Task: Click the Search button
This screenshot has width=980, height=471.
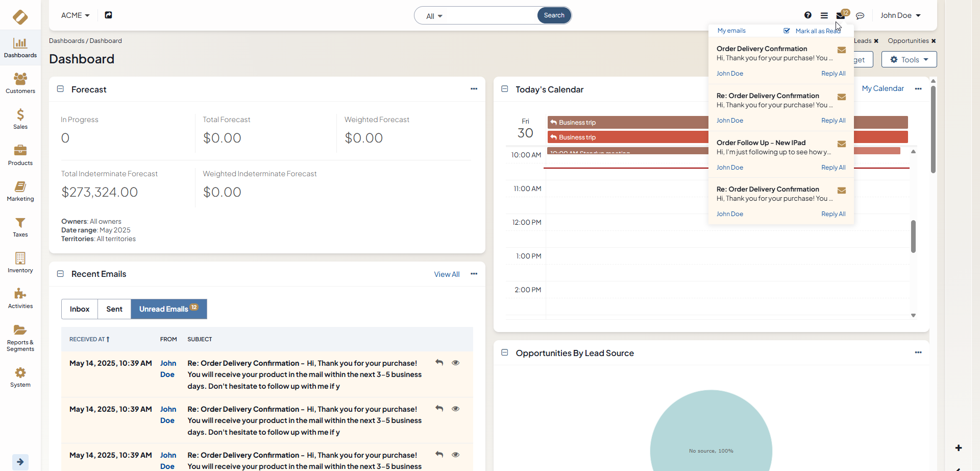Action: 554,15
